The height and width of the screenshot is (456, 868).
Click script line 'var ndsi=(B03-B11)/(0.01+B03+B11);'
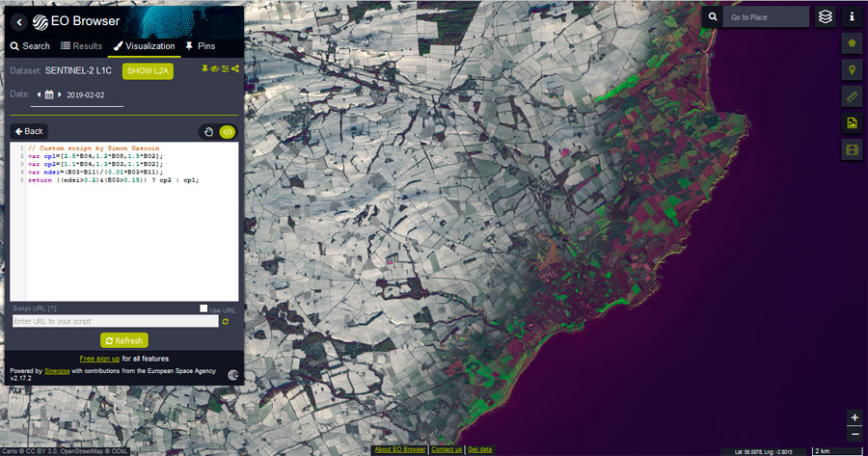(95, 173)
